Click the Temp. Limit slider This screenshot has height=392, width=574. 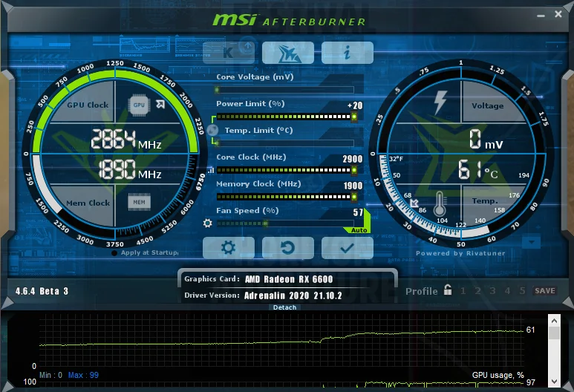click(x=285, y=143)
